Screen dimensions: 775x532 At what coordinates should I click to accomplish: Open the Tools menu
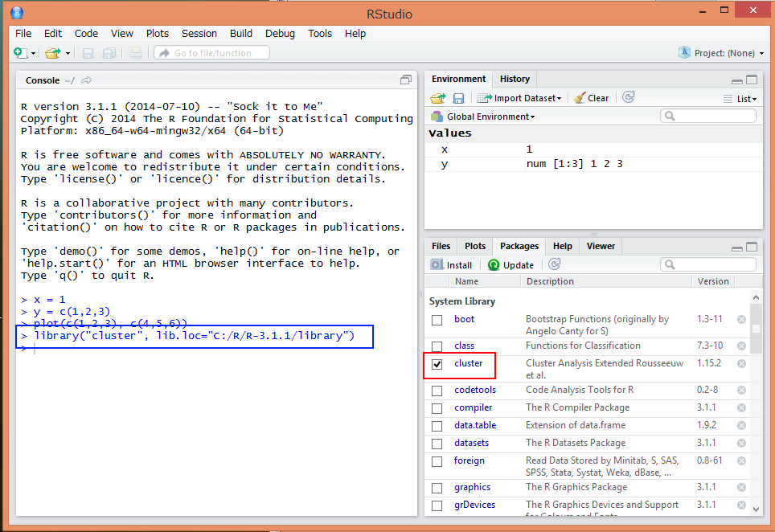pos(320,34)
